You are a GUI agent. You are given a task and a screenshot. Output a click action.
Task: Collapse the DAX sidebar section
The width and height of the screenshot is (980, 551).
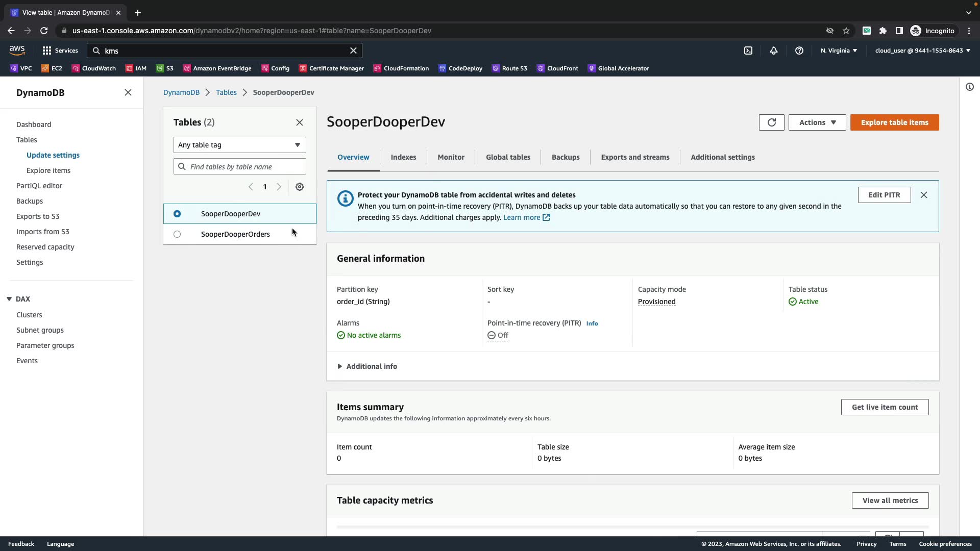pyautogui.click(x=9, y=299)
